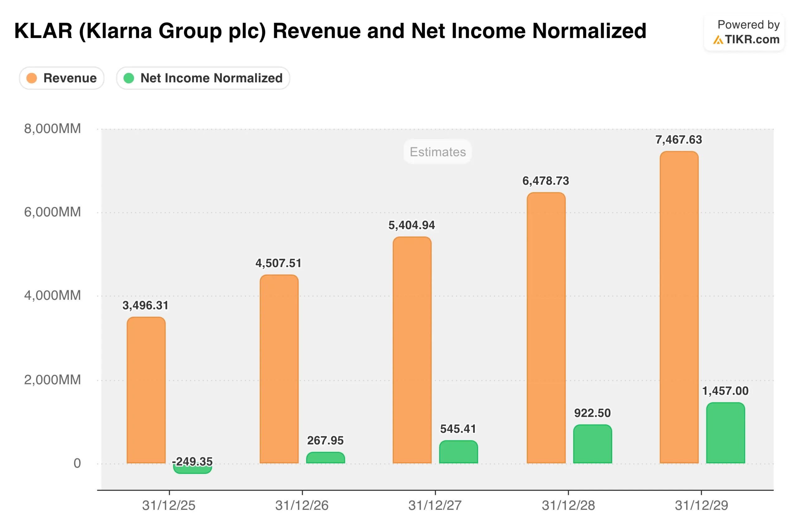Click the 8,000MM y-axis label

coord(52,129)
